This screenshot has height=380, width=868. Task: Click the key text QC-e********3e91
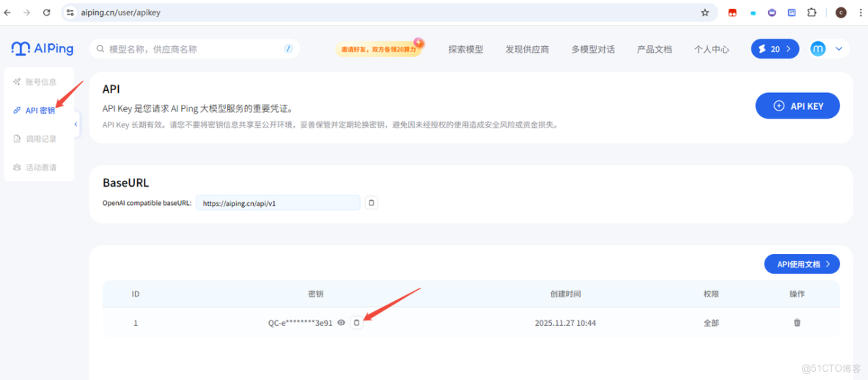[x=300, y=323]
